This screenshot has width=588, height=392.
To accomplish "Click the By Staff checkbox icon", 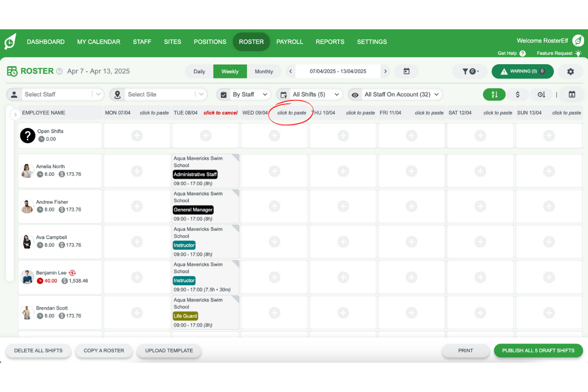I will 224,94.
